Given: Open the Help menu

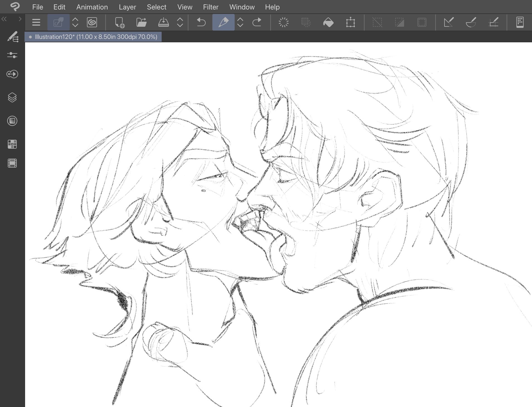Looking at the screenshot, I should pos(272,7).
